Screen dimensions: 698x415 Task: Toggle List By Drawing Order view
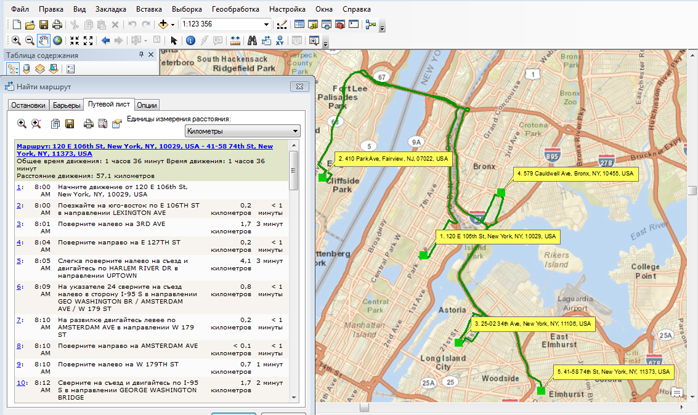[x=13, y=69]
